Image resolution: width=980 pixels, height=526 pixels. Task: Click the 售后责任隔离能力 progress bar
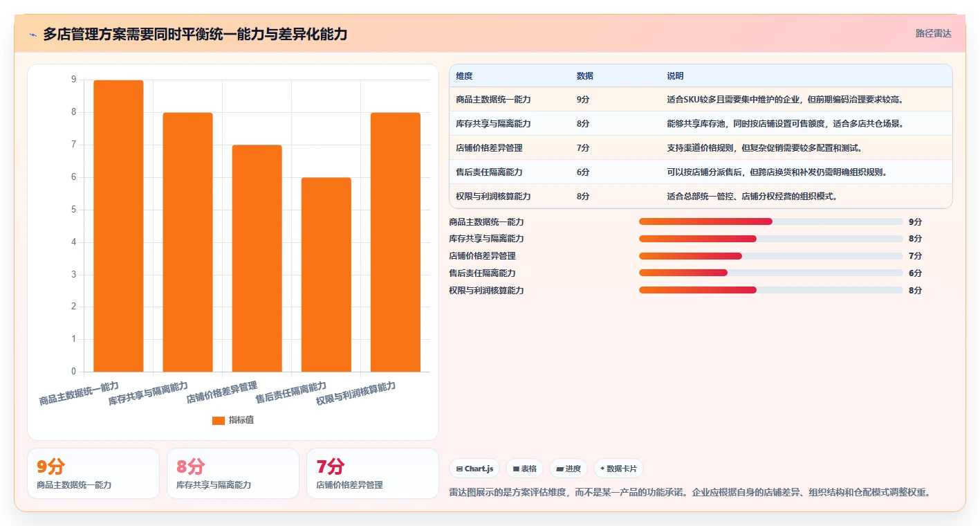pos(771,273)
